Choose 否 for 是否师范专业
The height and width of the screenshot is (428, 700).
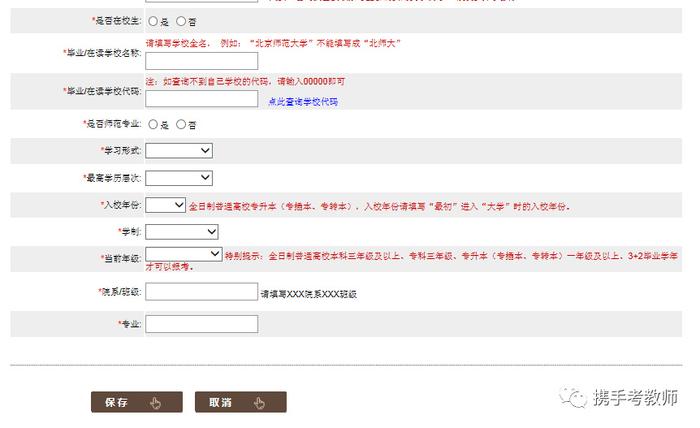[181, 125]
